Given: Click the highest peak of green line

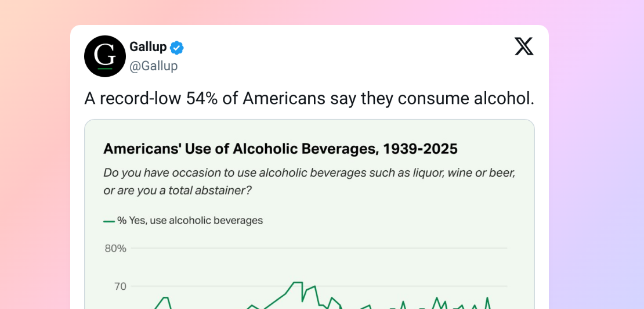Looking at the screenshot, I should click(298, 282).
